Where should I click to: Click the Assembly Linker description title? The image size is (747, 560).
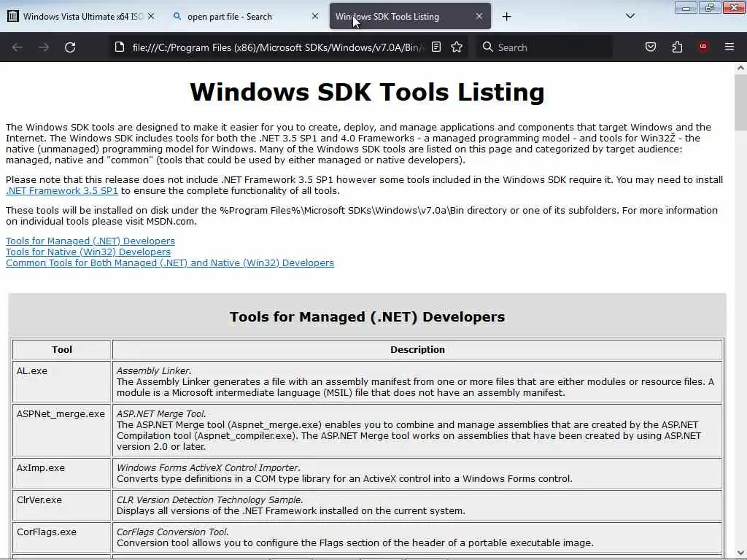(153, 371)
